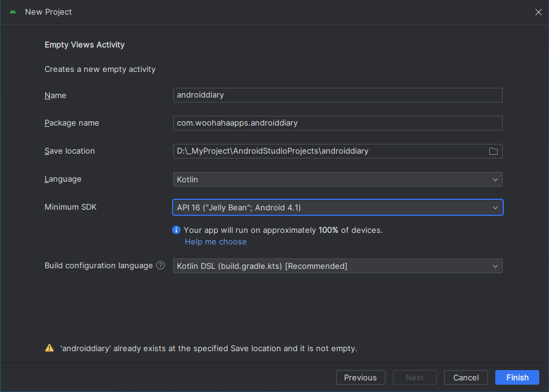549x392 pixels.
Task: Browse folder icon in Save location field
Action: (493, 151)
